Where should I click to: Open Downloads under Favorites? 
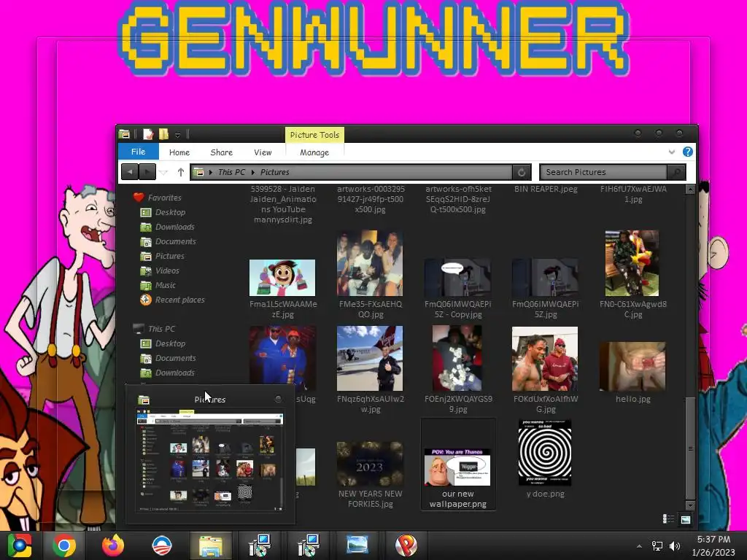(x=175, y=227)
